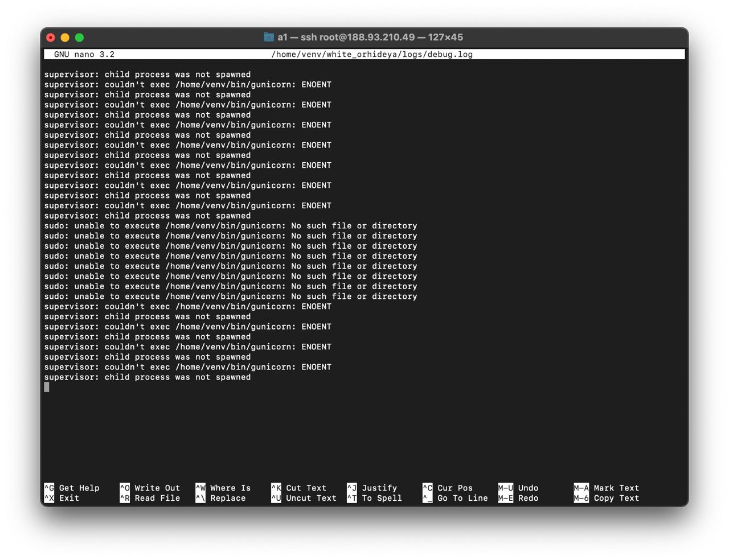
Task: Click the folder icon in the title bar
Action: pyautogui.click(x=269, y=37)
